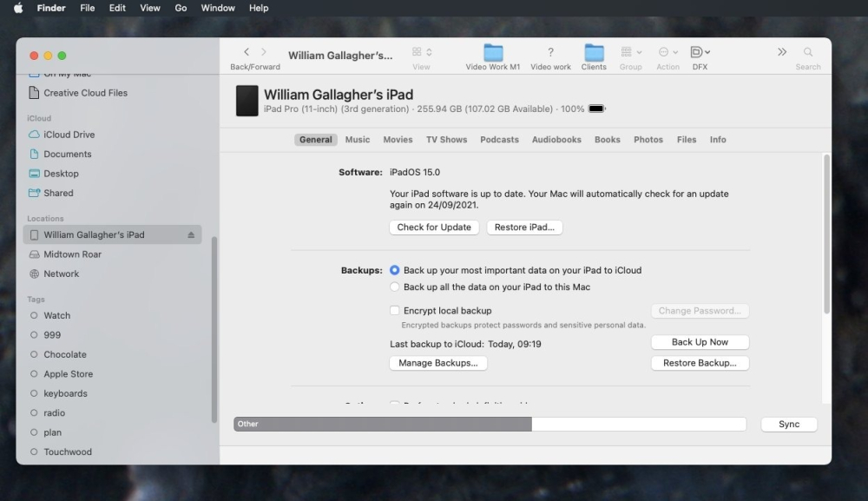
Task: Open the Window menu in menu bar
Action: [x=218, y=8]
